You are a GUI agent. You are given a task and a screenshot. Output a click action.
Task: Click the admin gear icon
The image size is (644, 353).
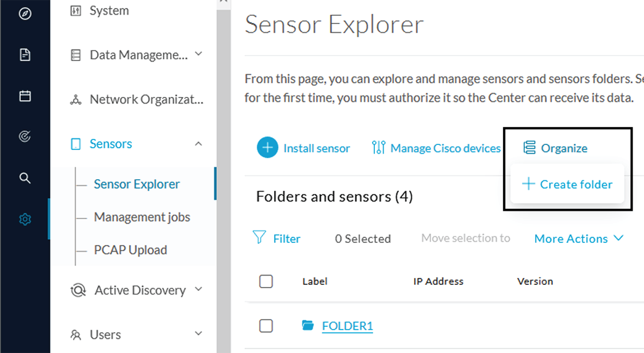click(25, 219)
